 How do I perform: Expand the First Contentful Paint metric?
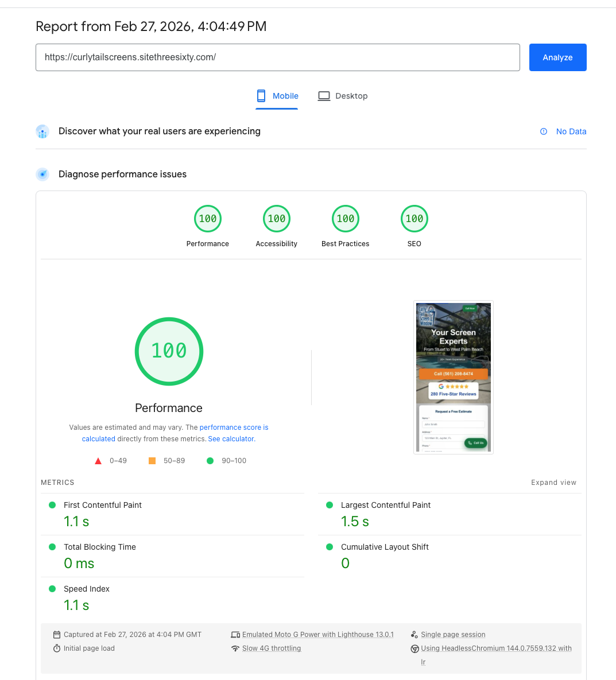103,505
